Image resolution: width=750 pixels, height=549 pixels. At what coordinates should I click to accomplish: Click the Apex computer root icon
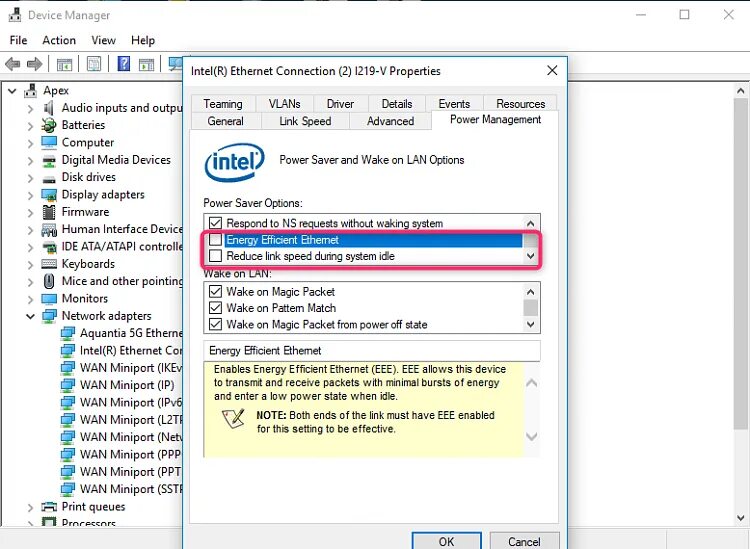tap(30, 90)
